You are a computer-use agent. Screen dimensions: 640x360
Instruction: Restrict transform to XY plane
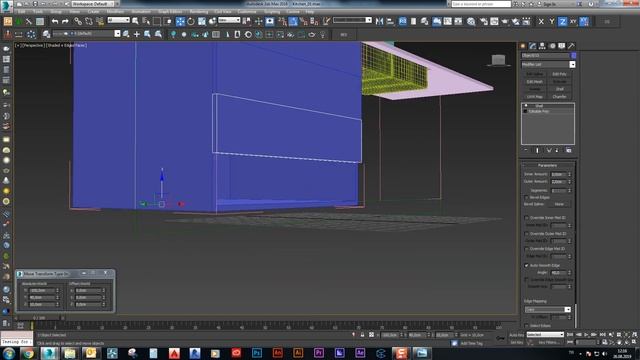573,21
